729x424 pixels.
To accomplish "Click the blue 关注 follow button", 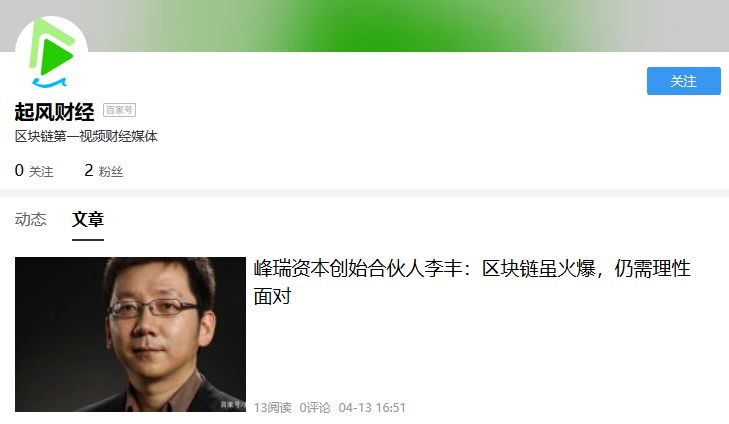I will point(683,81).
